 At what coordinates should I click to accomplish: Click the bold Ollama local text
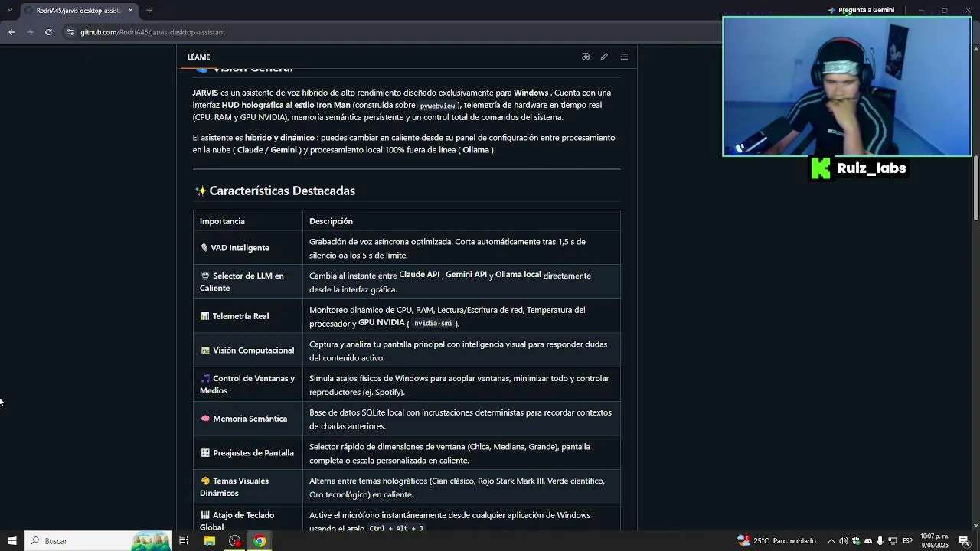[518, 274]
